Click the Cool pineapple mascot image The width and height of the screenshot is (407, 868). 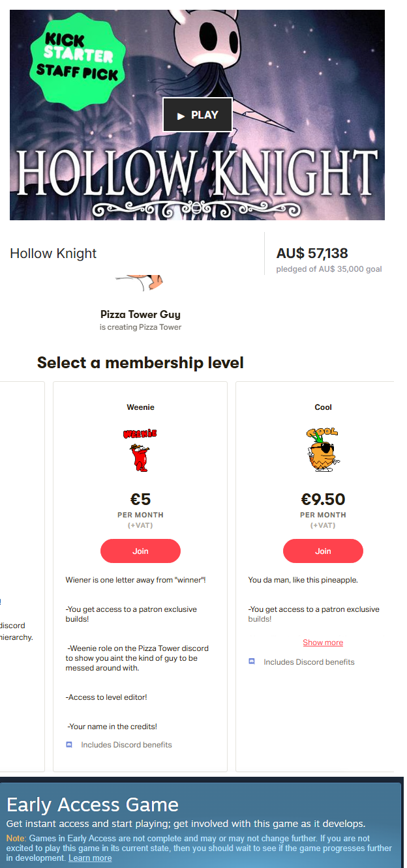pyautogui.click(x=323, y=450)
